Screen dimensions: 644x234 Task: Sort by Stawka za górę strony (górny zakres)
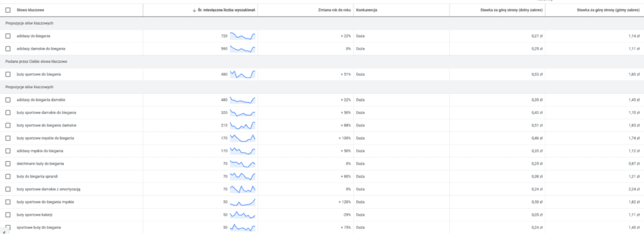click(x=608, y=9)
